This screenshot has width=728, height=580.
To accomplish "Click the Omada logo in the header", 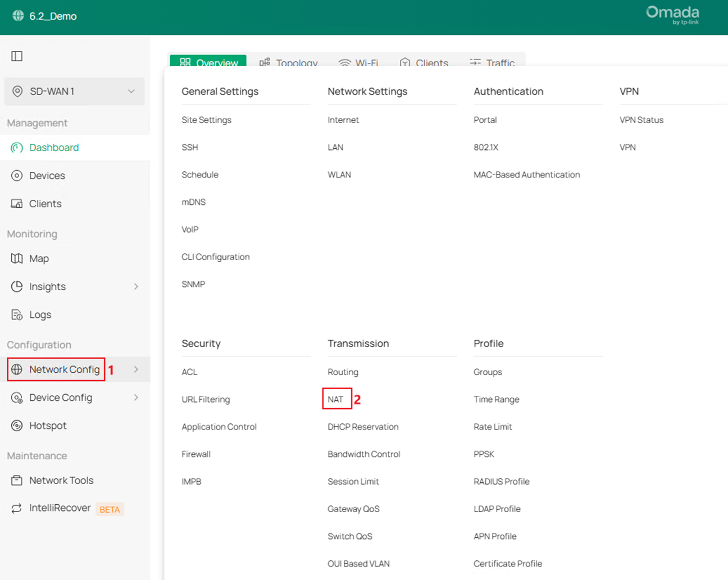I will [x=672, y=16].
